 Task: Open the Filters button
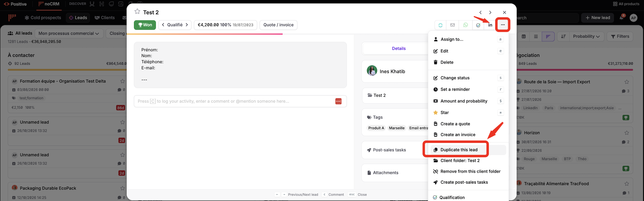point(620,36)
